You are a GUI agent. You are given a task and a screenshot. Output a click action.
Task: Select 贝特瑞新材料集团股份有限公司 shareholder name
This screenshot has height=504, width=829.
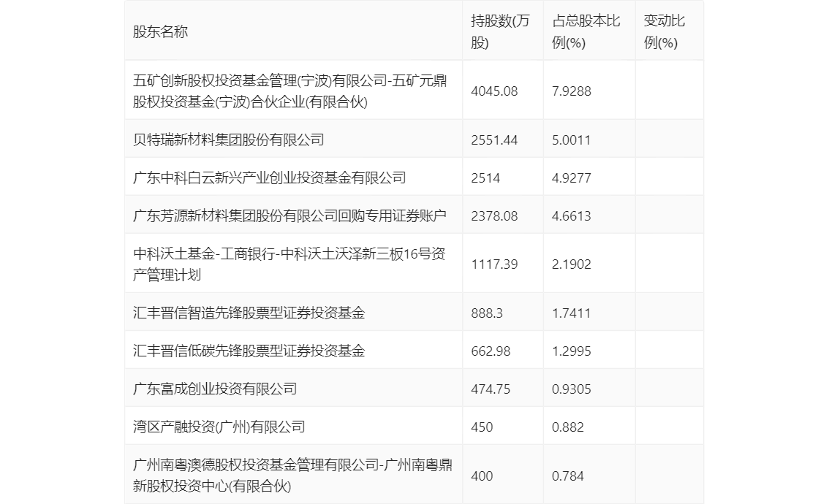(228, 140)
